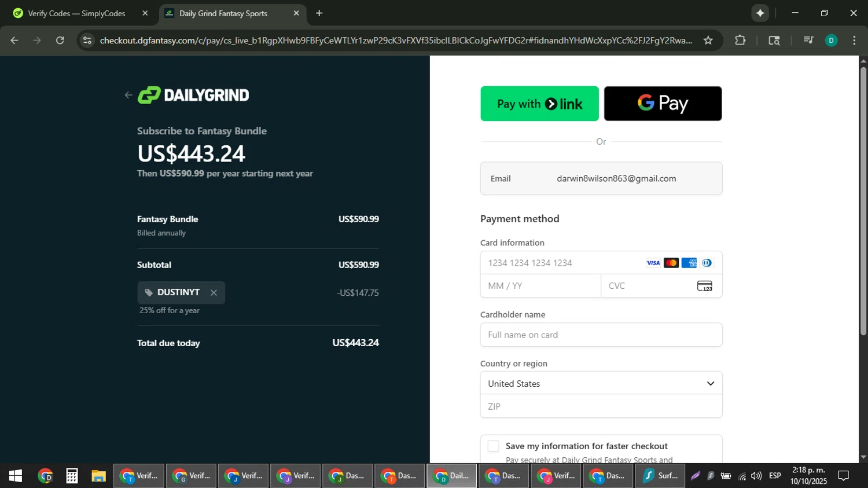Click the MM / YY expiry field
Image resolution: width=868 pixels, height=488 pixels.
(540, 286)
